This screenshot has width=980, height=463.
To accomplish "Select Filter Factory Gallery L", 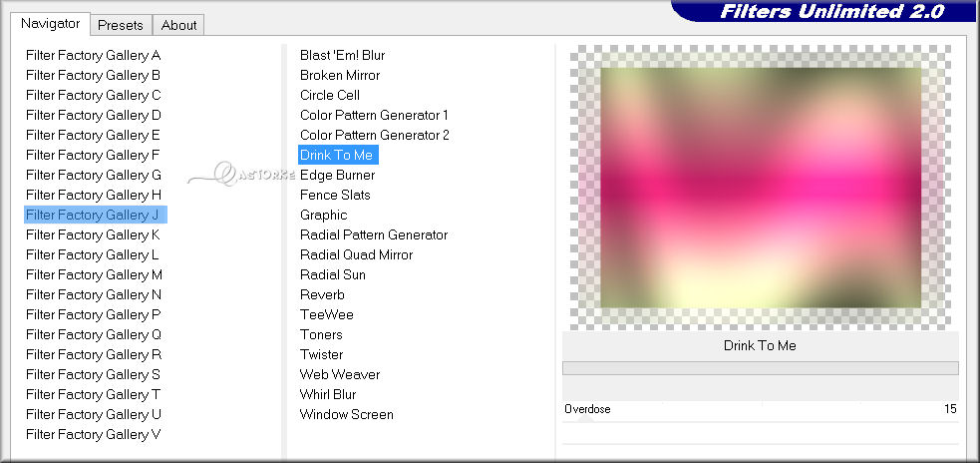I will pos(93,255).
